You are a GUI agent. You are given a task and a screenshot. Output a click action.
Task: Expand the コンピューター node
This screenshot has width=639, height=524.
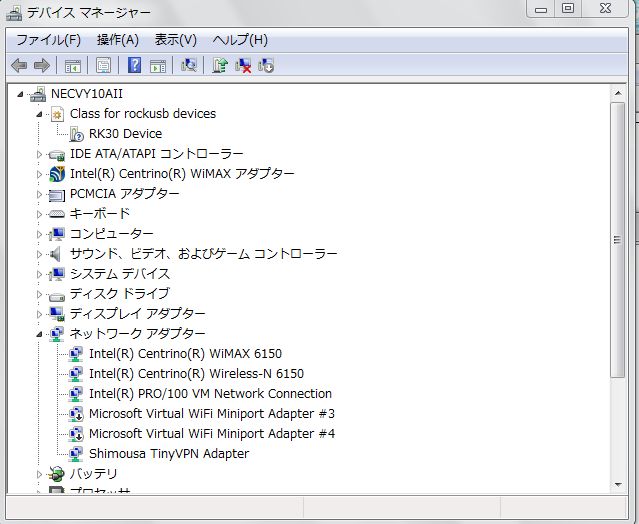click(39, 234)
